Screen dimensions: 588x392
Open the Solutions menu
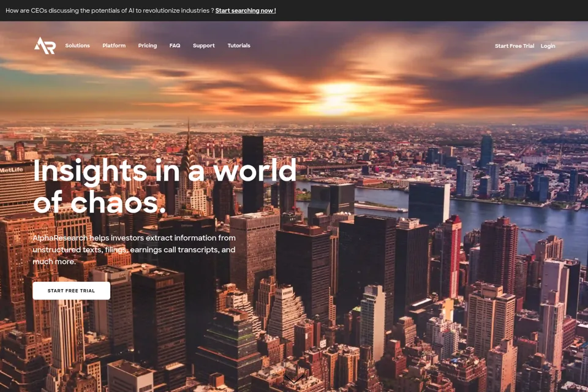tap(78, 45)
